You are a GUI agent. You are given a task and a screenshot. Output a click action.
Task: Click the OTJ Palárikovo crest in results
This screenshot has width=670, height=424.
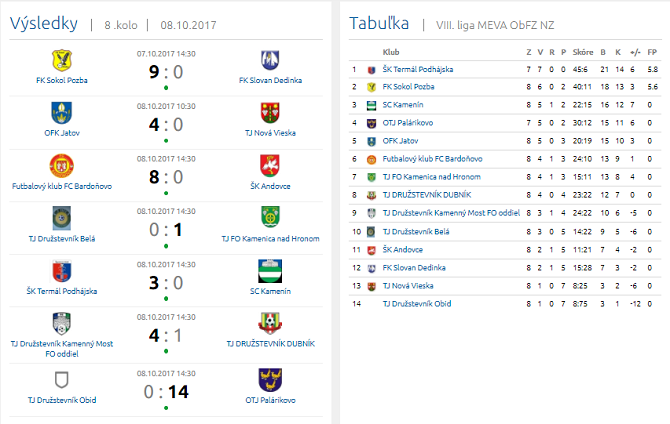click(271, 378)
